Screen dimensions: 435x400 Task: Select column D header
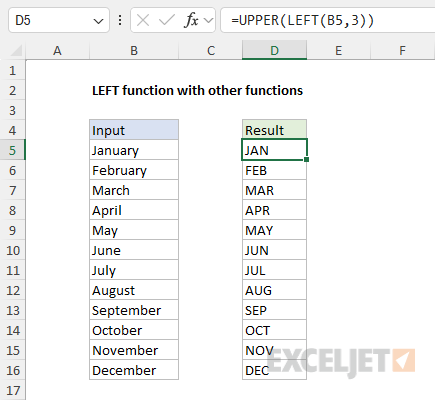pyautogui.click(x=274, y=51)
